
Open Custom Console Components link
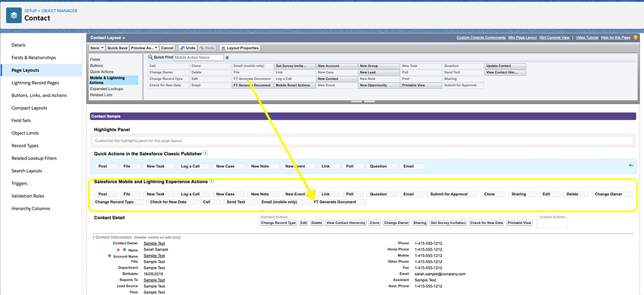pyautogui.click(x=481, y=38)
